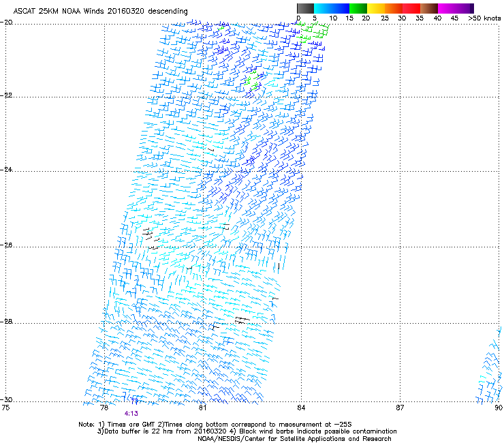This screenshot has height=443, width=504.
Task: Click the title text 'ASCAT 25KM NOAA Winds 20160320 descending'
Action: (x=100, y=12)
